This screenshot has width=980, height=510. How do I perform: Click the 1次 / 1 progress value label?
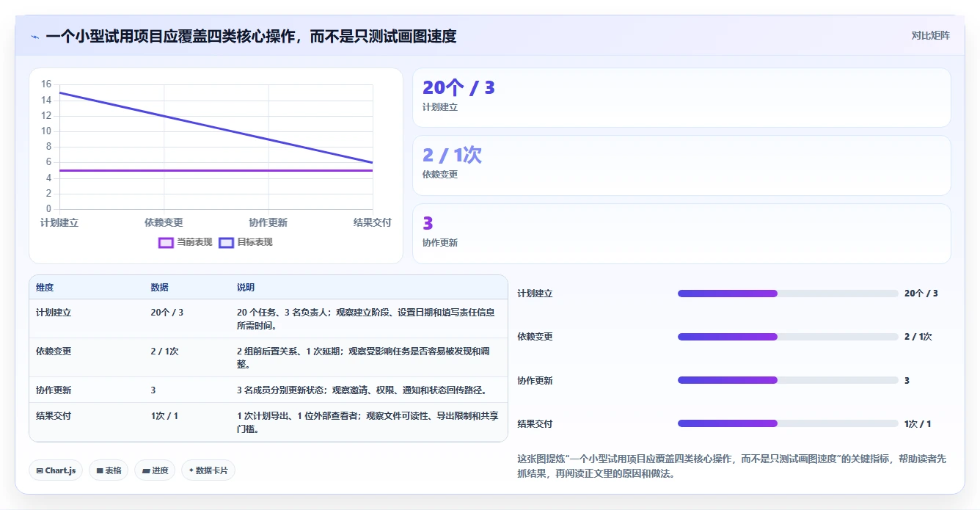point(918,424)
